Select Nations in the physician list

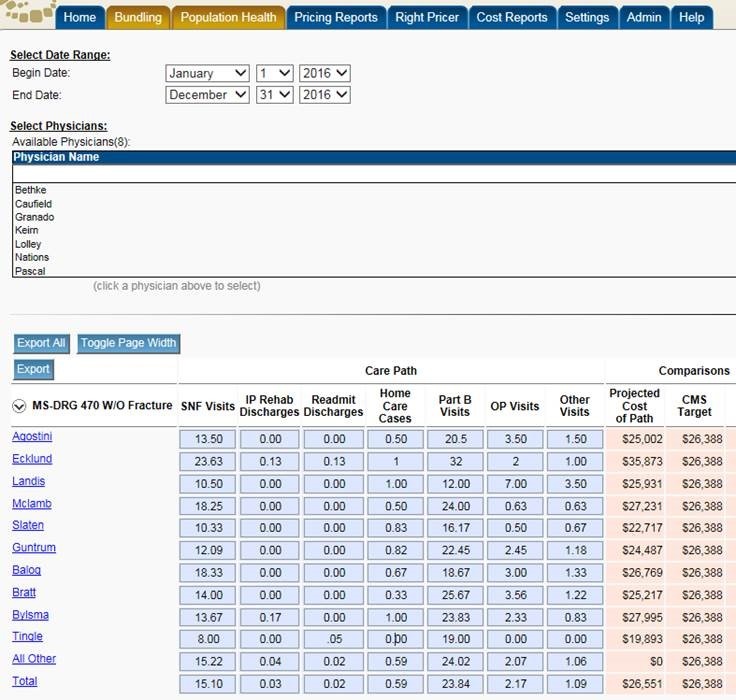click(32, 257)
